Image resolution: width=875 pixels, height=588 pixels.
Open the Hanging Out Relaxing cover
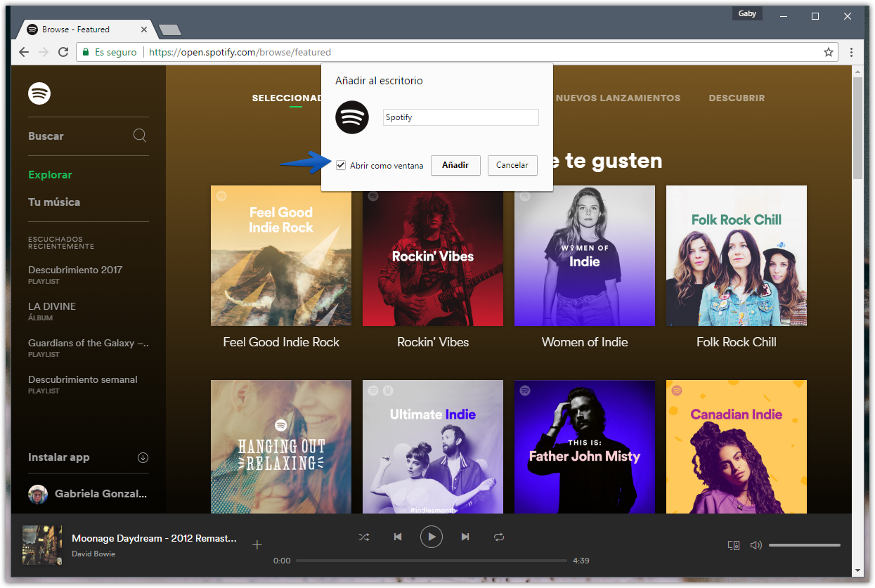coord(281,447)
